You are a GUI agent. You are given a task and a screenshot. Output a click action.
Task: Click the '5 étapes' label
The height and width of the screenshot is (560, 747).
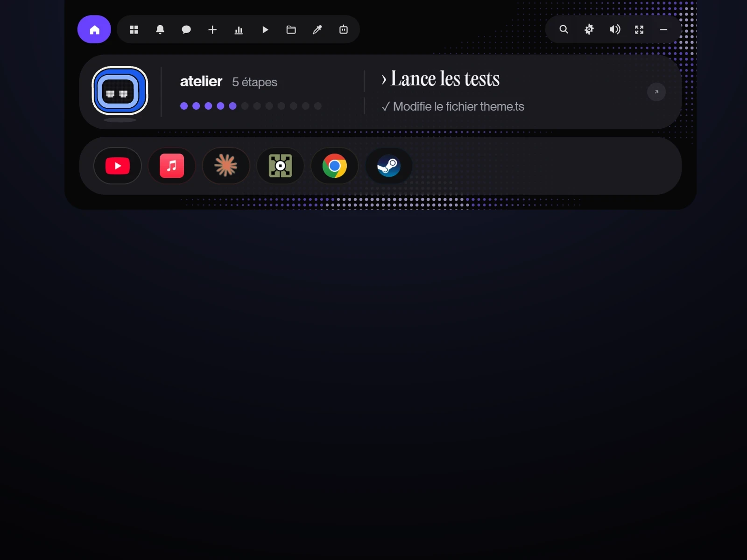pyautogui.click(x=254, y=82)
